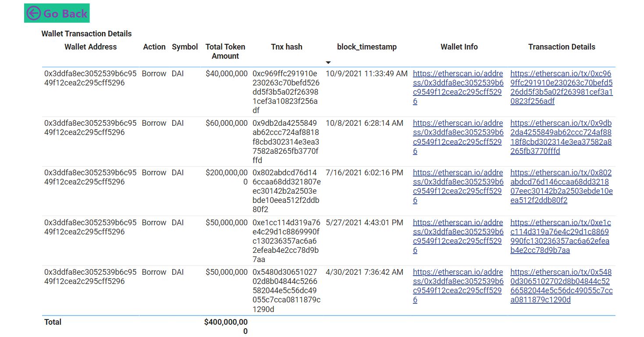Click the Wallet Info column header
This screenshot has width=644, height=337.
click(x=459, y=47)
